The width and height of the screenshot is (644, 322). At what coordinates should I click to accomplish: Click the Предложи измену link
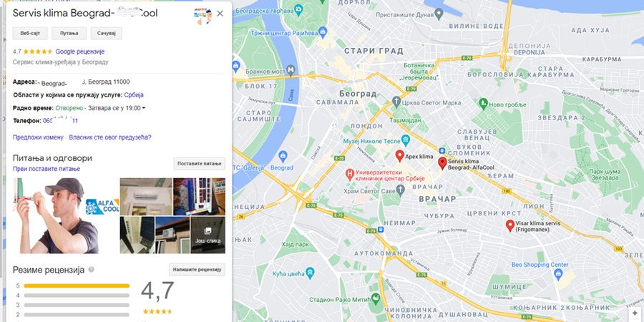(x=38, y=137)
